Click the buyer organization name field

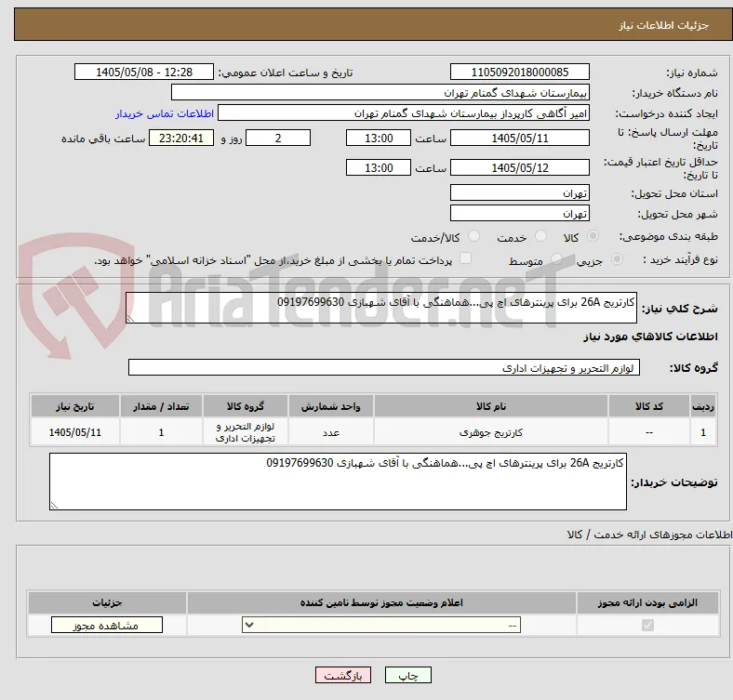point(380,93)
